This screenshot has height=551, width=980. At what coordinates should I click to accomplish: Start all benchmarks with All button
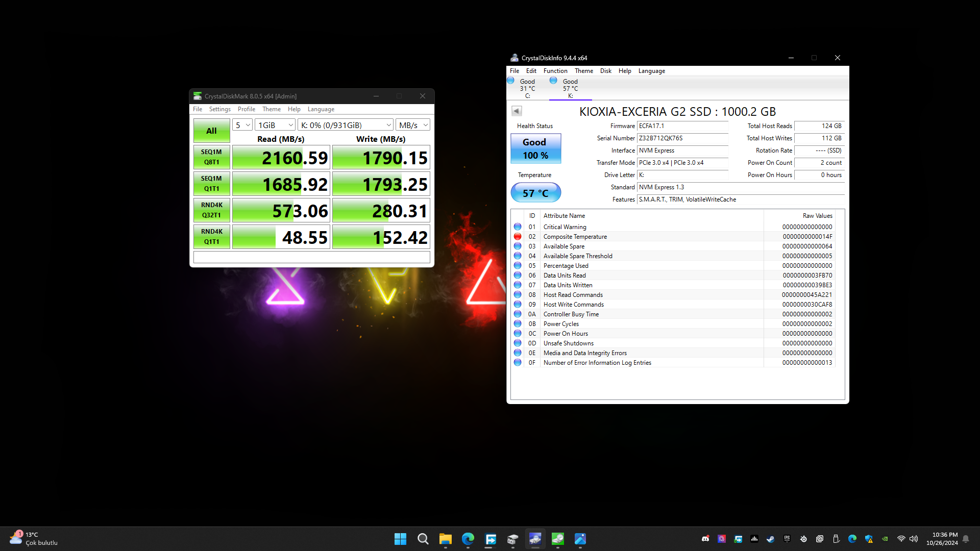[211, 131]
